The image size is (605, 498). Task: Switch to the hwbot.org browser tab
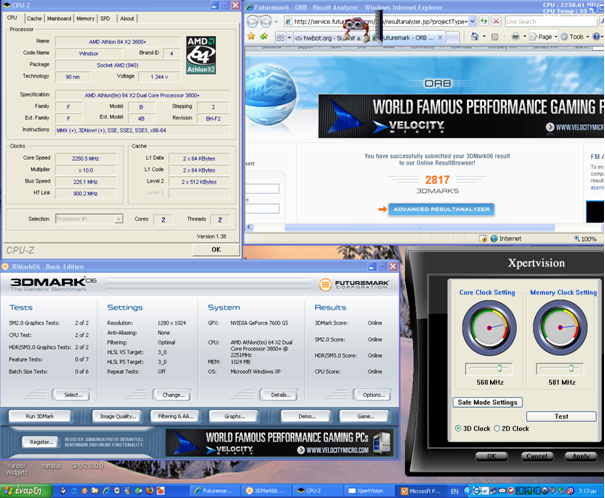[x=331, y=38]
